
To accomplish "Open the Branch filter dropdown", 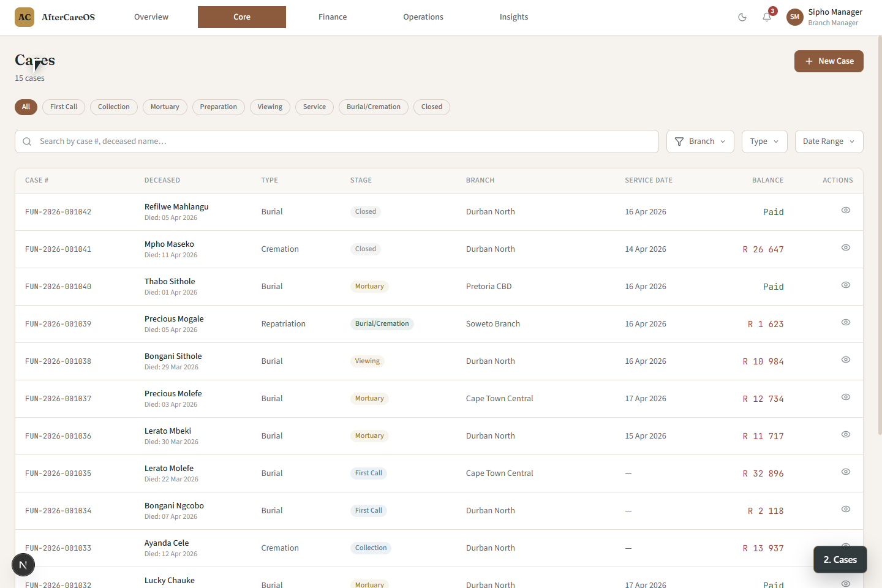I will [700, 141].
